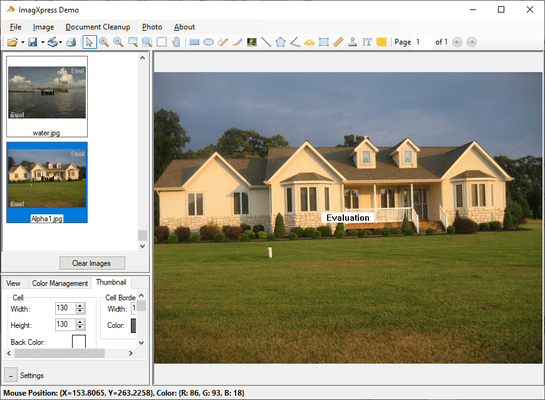Viewport: 545px width, 400px height.
Task: Select the Pointer arrow tool
Action: [x=89, y=42]
